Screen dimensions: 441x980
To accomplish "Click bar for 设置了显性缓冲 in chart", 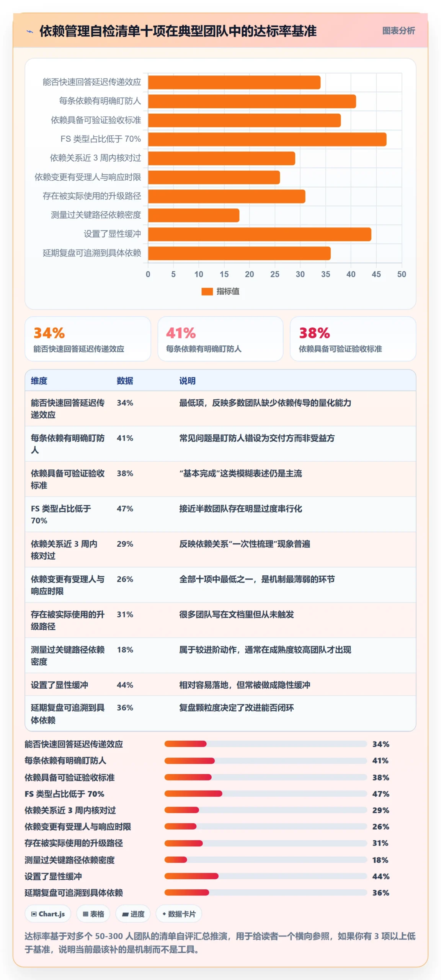I will tap(260, 234).
